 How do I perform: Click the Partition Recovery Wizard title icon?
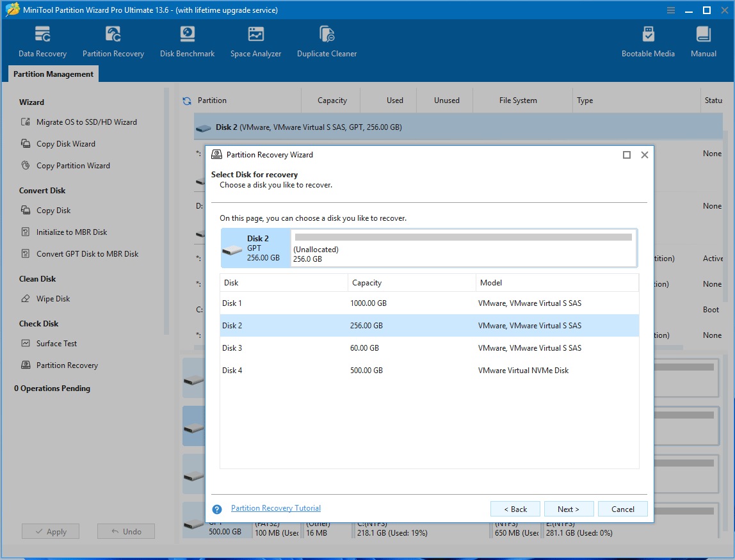[216, 154]
